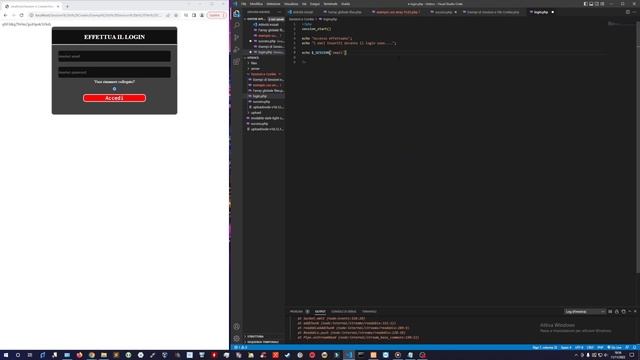Image resolution: width=640 pixels, height=360 pixels.
Task: Start Go Live from the status bar
Action: click(615, 347)
